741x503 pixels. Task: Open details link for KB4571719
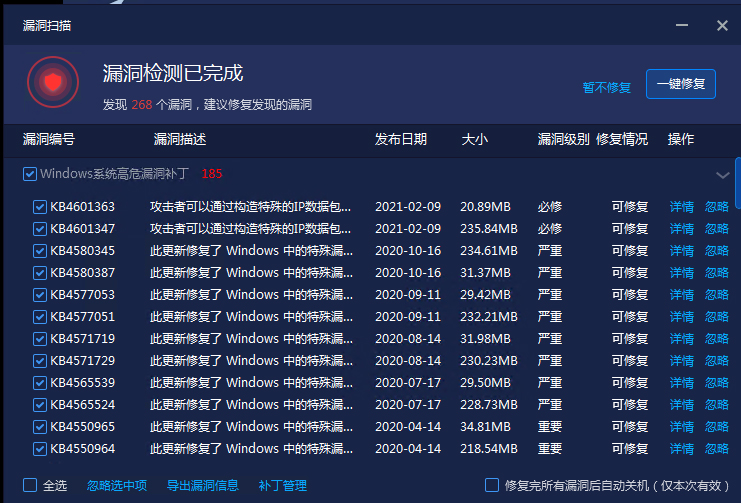tap(681, 338)
